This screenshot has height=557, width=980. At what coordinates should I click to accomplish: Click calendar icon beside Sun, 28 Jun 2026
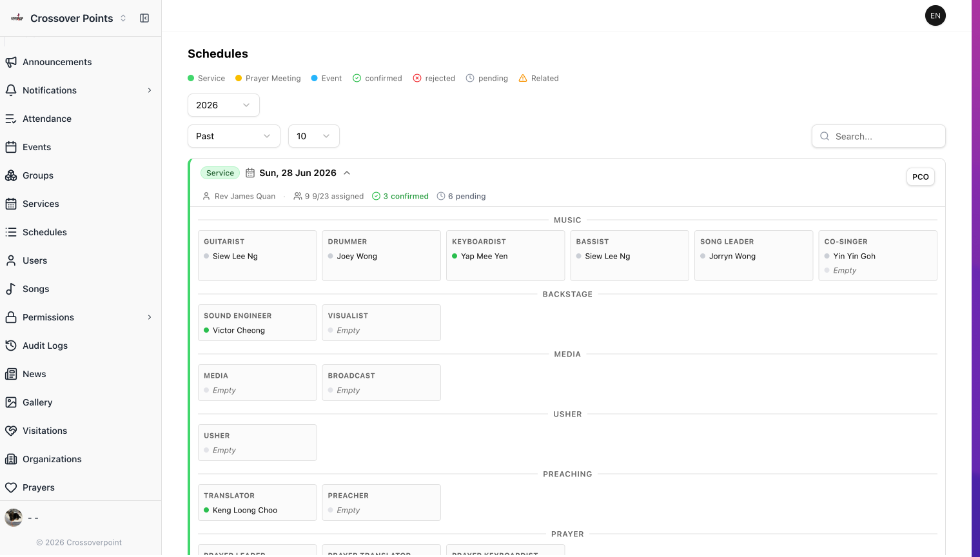point(250,173)
